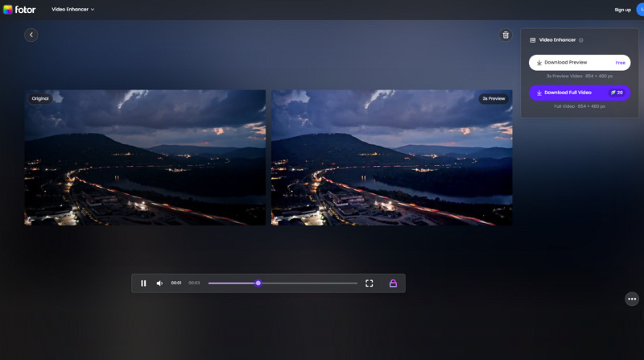The width and height of the screenshot is (644, 360).
Task: Enter fullscreen video mode
Action: point(369,283)
